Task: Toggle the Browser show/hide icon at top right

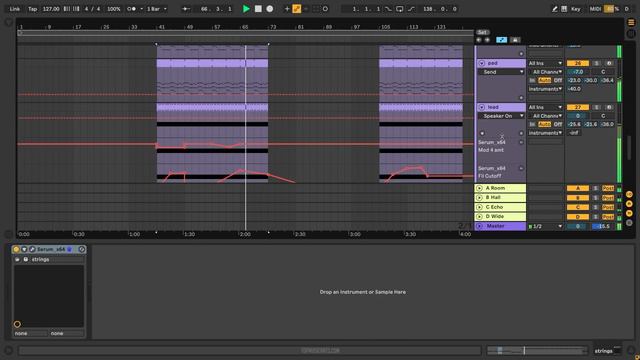Action: (x=631, y=23)
